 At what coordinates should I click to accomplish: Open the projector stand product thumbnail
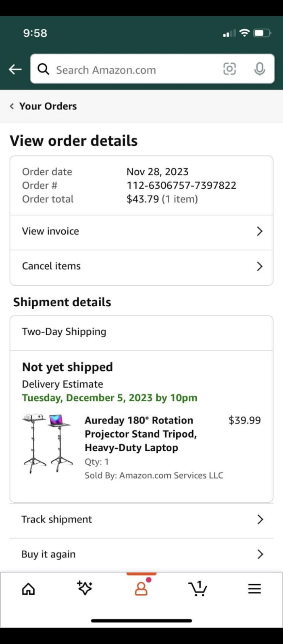point(48,443)
